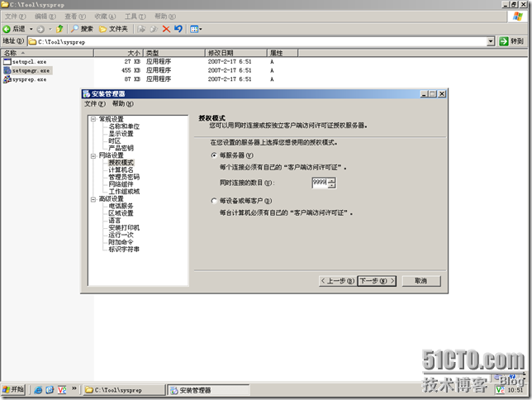Select 区域设置 in the tree
Image resolution: width=532 pixels, height=400 pixels.
point(121,213)
